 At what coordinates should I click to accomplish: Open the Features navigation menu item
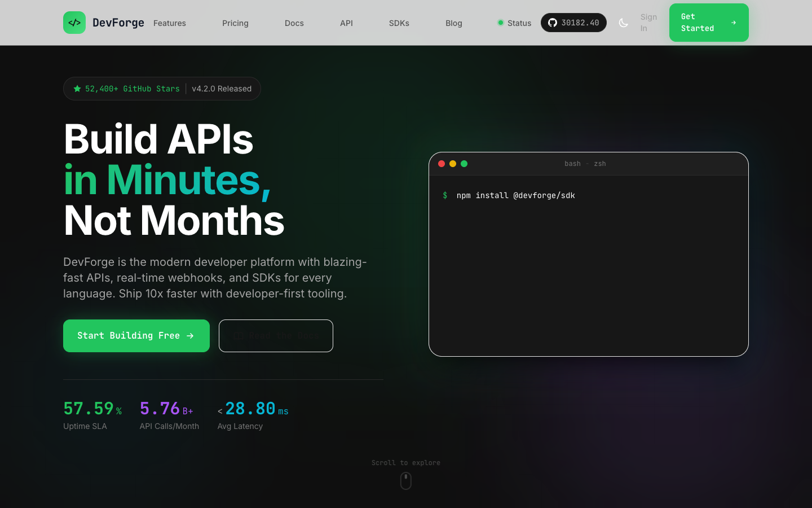coord(170,23)
